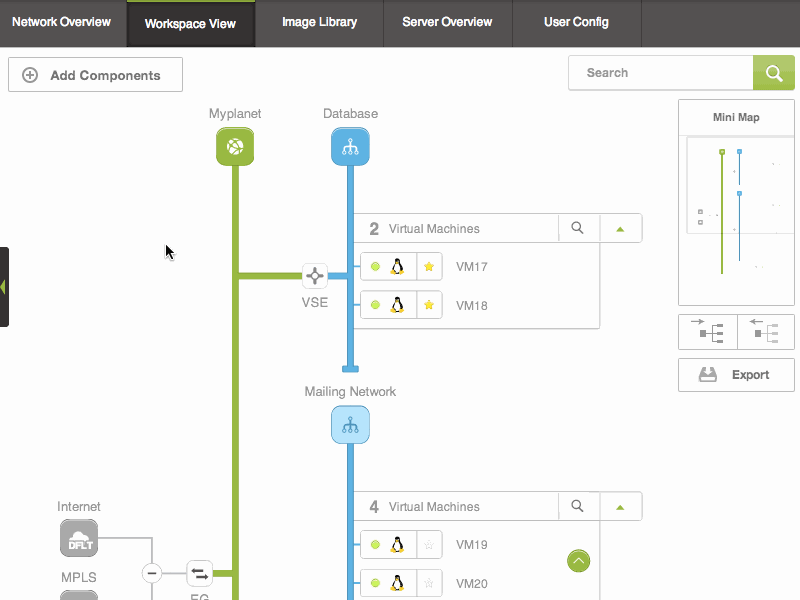Screen dimensions: 800x600
Task: Click the MPLS cloud icon
Action: click(79, 595)
